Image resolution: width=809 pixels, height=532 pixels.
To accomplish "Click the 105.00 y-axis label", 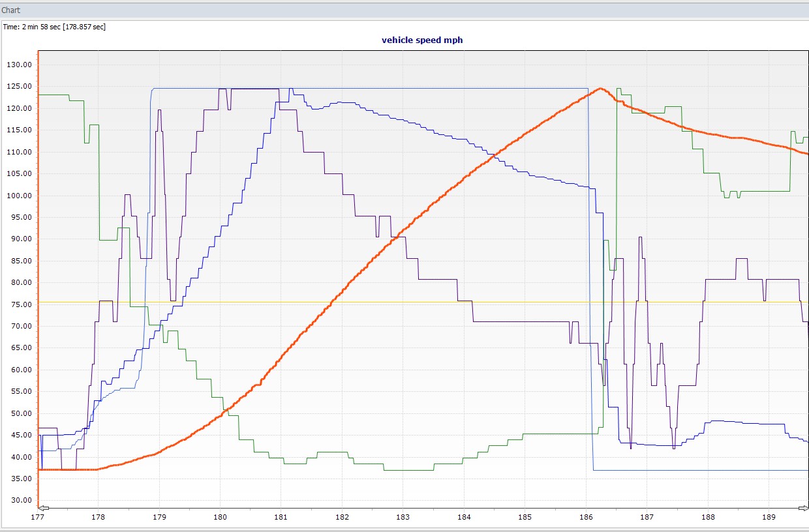I will coord(20,174).
